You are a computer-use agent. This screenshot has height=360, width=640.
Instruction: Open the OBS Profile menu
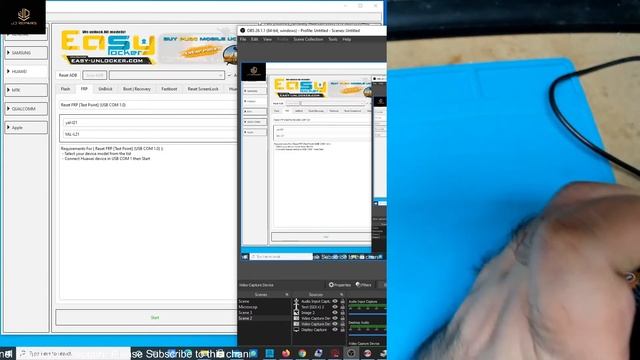(x=282, y=39)
